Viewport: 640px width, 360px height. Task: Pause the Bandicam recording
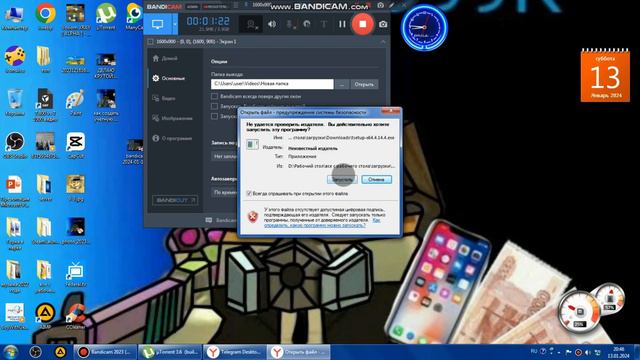342,24
